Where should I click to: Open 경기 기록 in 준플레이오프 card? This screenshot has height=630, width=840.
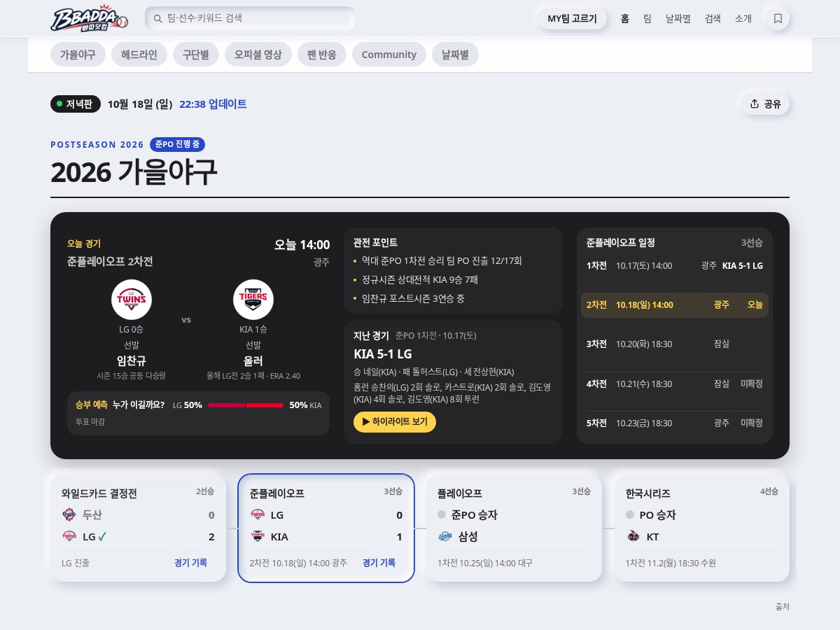pos(379,562)
